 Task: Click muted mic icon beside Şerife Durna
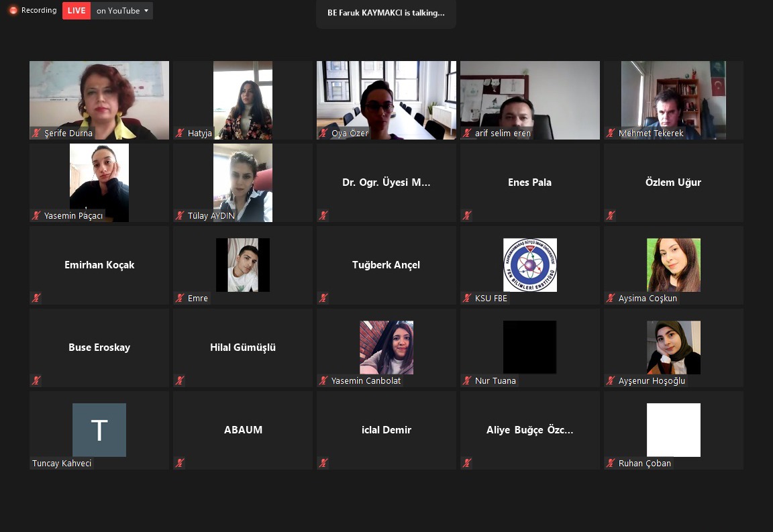click(36, 134)
